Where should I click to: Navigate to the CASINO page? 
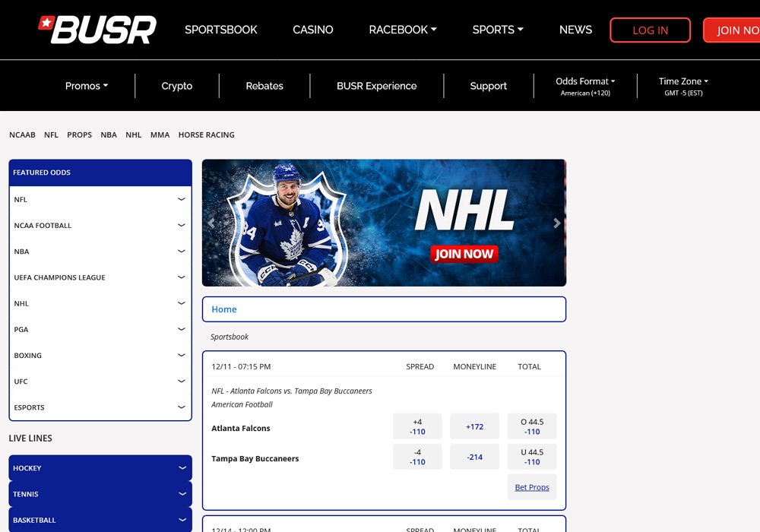[312, 30]
